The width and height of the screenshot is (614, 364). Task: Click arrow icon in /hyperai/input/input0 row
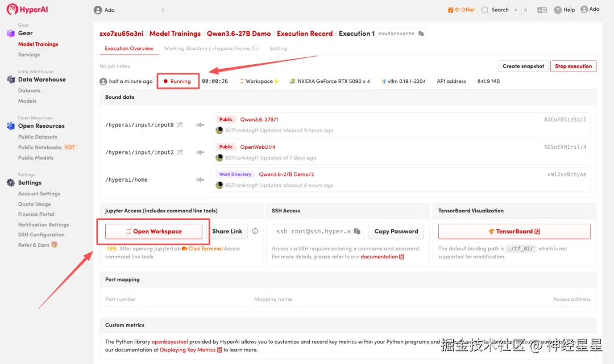pyautogui.click(x=200, y=125)
